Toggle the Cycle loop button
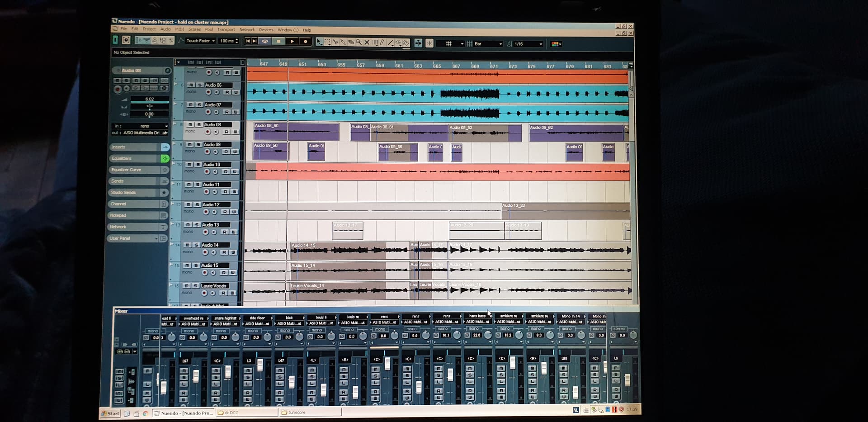The height and width of the screenshot is (422, 868). (265, 41)
